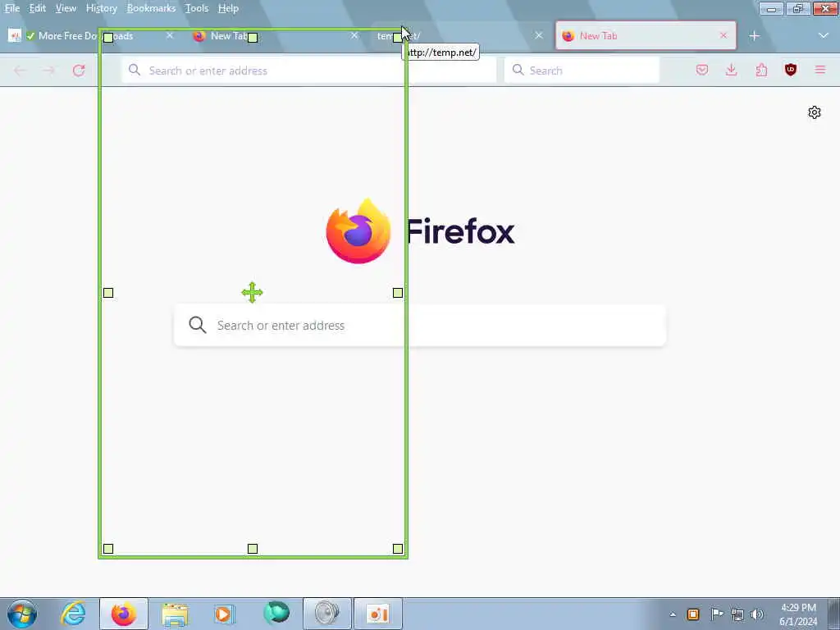Image resolution: width=840 pixels, height=630 pixels.
Task: Select Firefox in the taskbar
Action: point(124,614)
